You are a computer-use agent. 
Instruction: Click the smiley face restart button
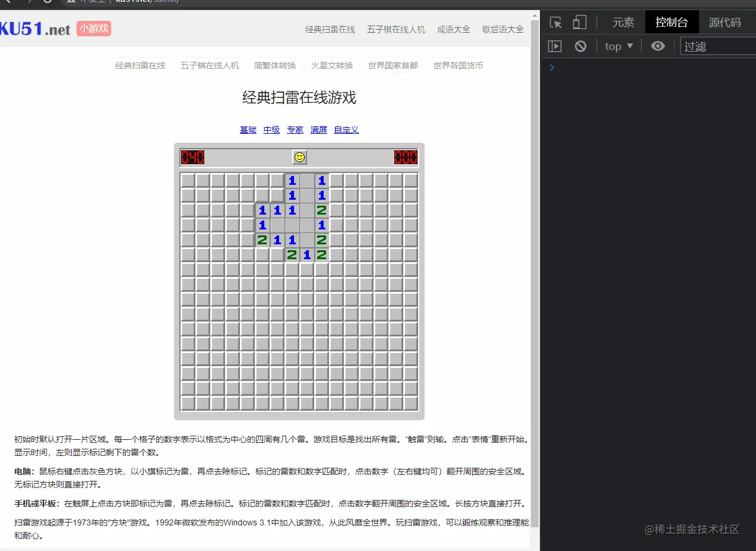point(299,157)
